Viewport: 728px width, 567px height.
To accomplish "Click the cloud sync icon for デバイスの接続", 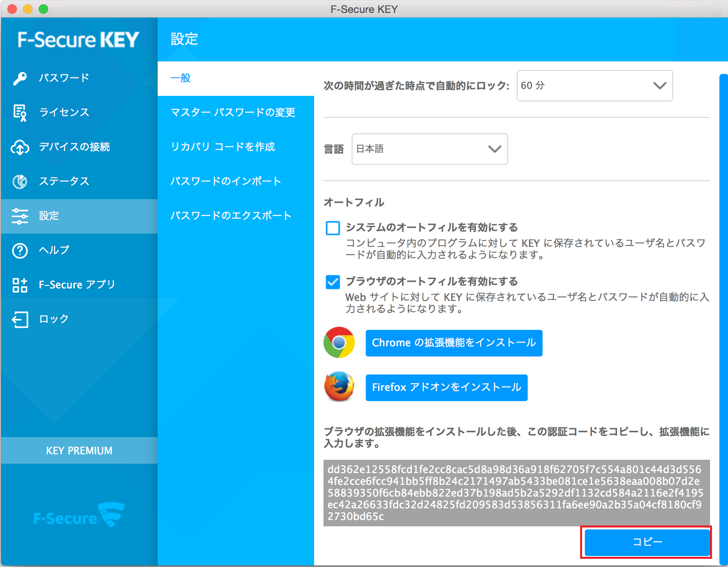I will [20, 147].
